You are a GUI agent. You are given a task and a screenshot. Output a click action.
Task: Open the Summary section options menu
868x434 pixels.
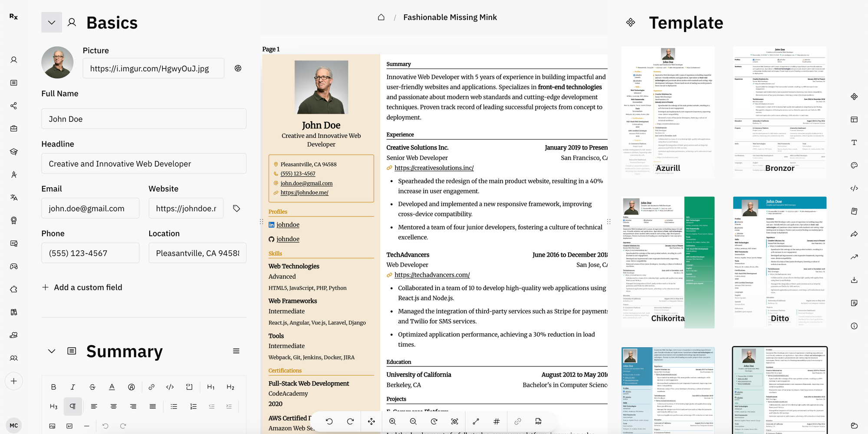pos(236,351)
